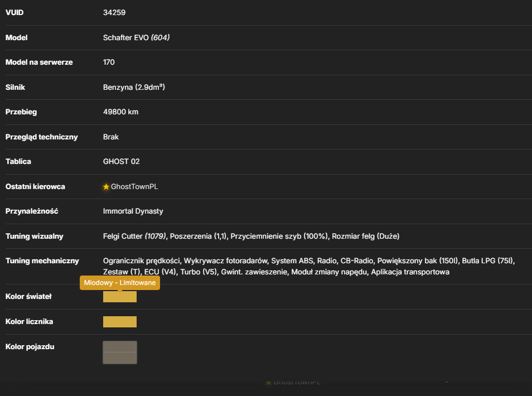Screen dimensions: 532x396
Task: Click the gold star next to GhostTownPL
Action: [106, 187]
